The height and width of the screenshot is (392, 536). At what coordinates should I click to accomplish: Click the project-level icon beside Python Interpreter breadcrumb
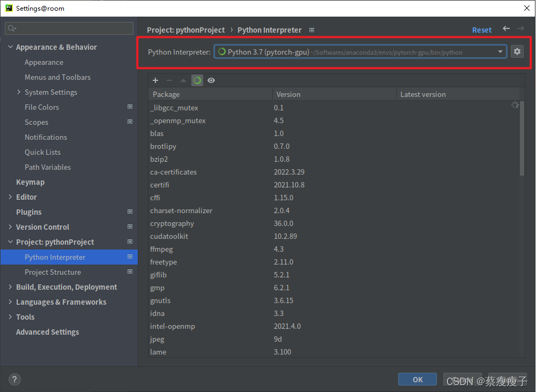point(311,30)
